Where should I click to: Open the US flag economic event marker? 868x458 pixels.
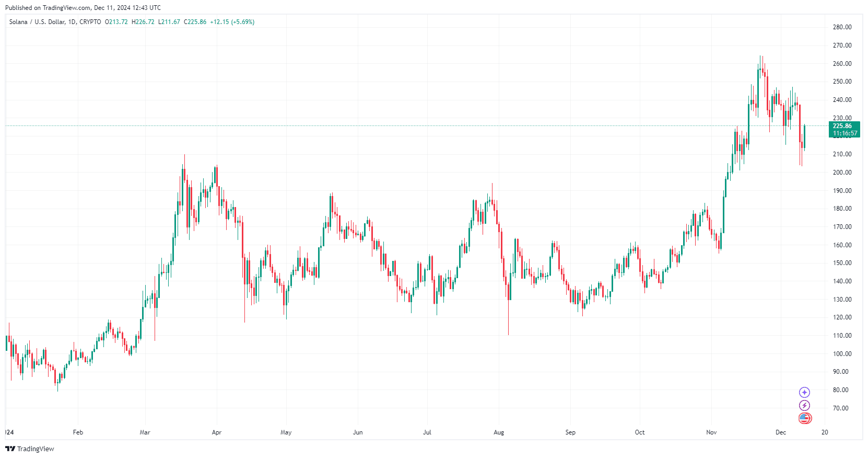click(805, 418)
